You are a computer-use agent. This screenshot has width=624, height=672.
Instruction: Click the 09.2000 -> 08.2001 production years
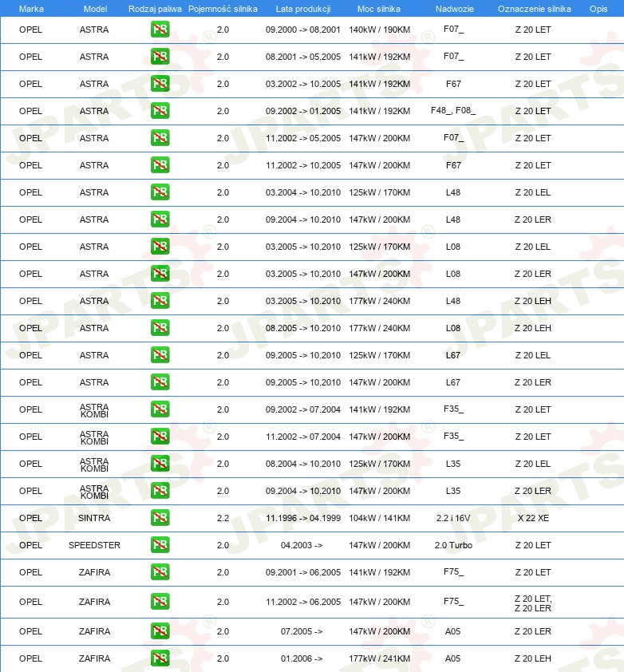click(303, 30)
